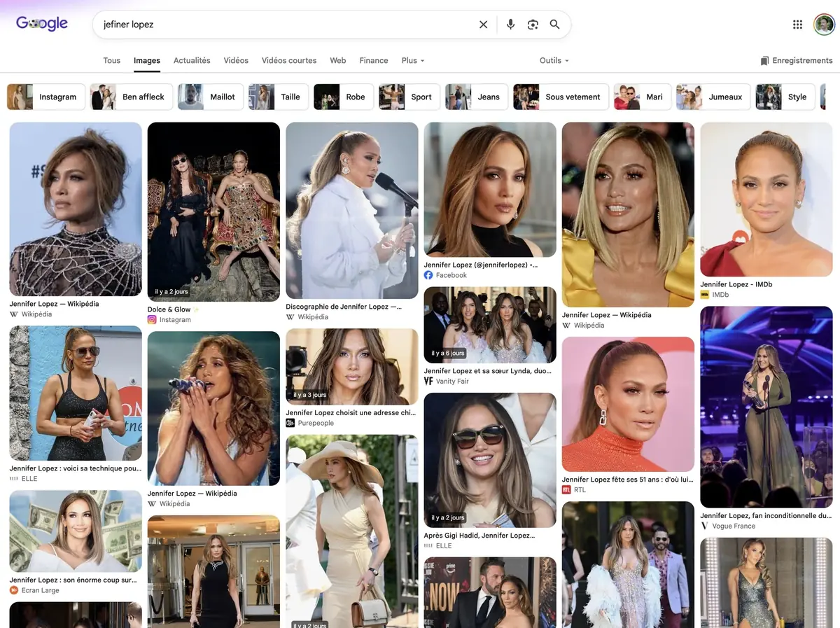Open the Facebook @jenniferlopez image
840x628 pixels.
(x=490, y=190)
